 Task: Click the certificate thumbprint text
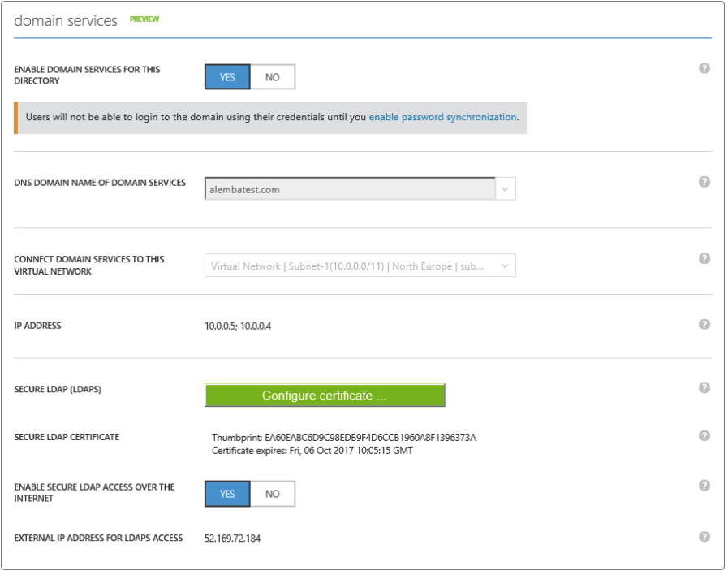343,438
